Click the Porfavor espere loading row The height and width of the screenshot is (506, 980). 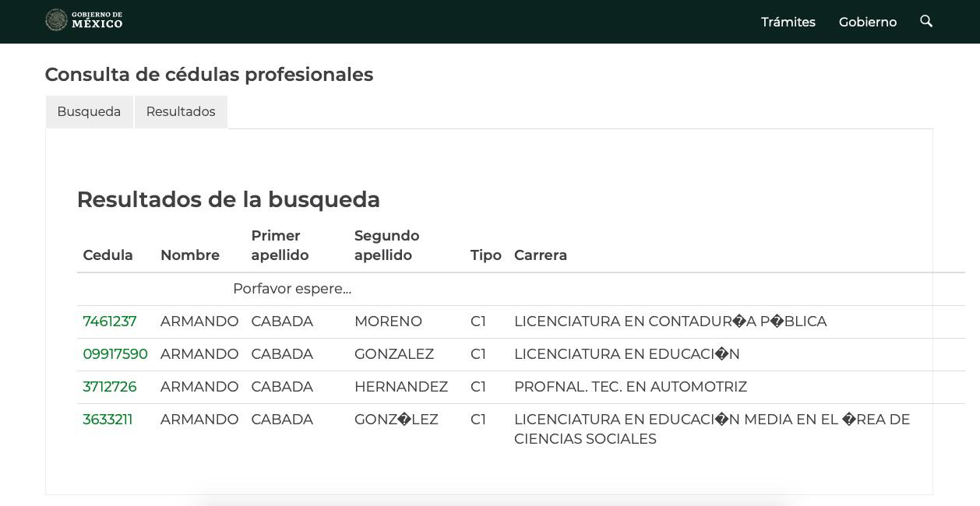292,288
